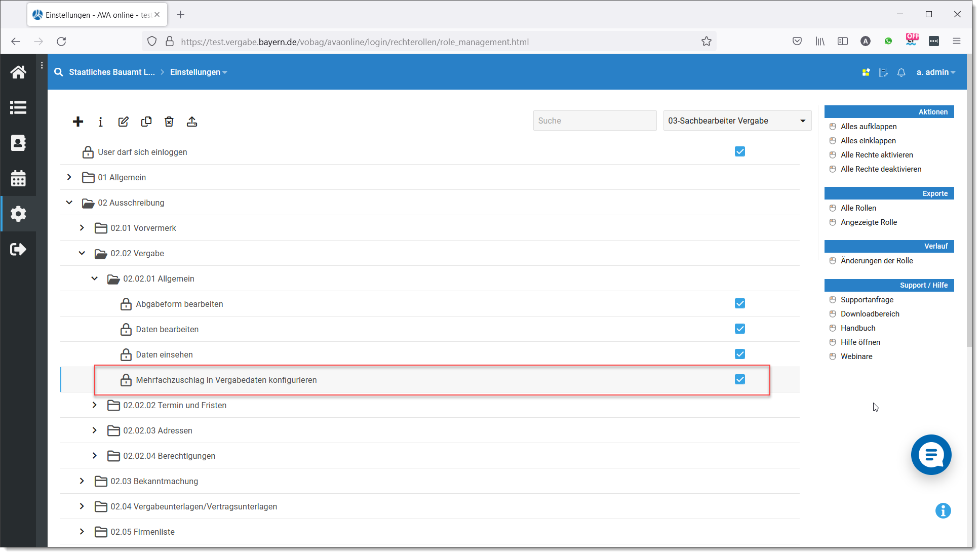The width and height of the screenshot is (980, 555).
Task: Expand 02.02.02 Termin und Fristen
Action: click(95, 405)
